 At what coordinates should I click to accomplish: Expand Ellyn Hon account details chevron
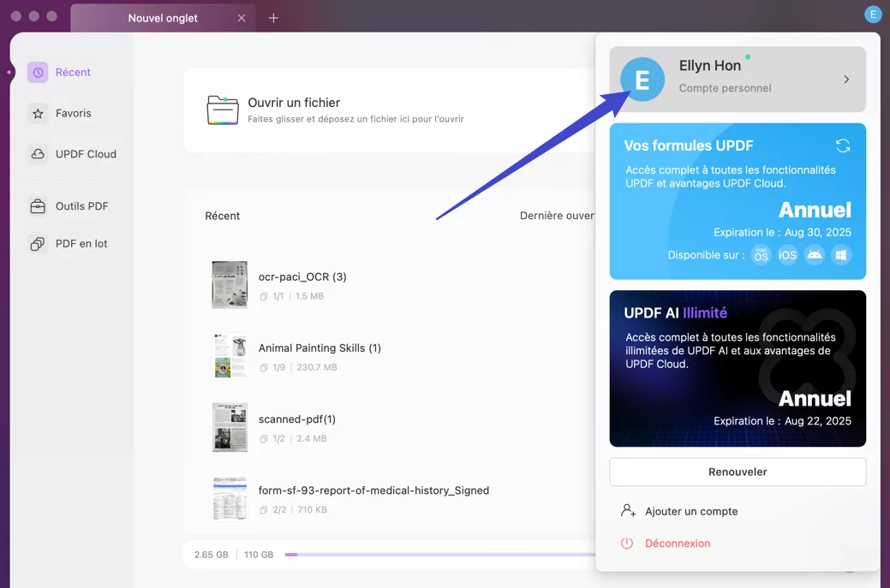846,80
